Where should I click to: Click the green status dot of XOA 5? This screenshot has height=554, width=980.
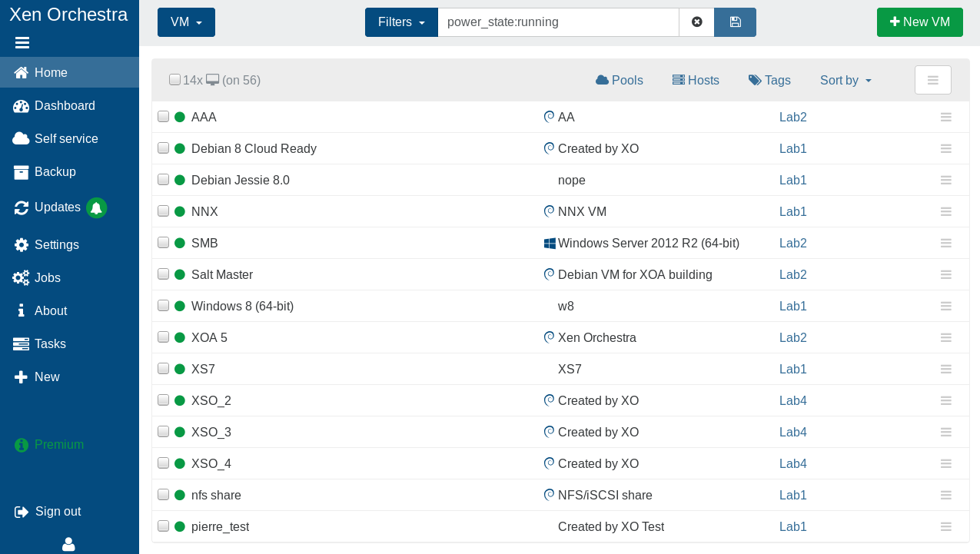point(180,337)
